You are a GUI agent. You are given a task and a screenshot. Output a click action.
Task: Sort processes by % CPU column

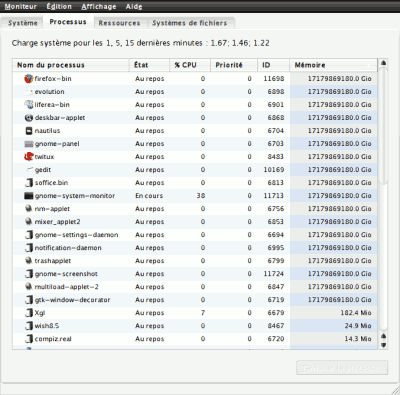point(190,65)
